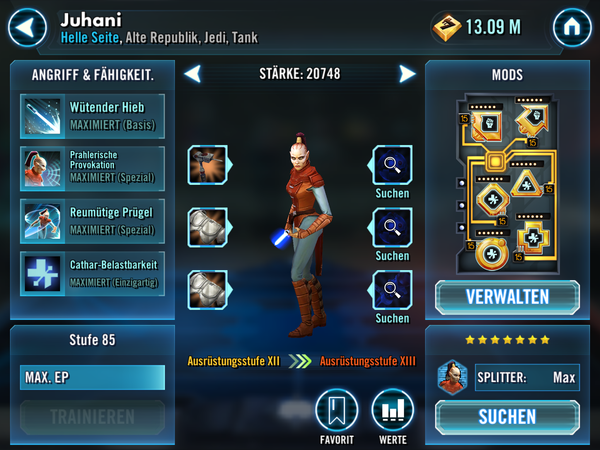Select the triangle mod slot
The height and width of the screenshot is (450, 600).
pos(527,184)
